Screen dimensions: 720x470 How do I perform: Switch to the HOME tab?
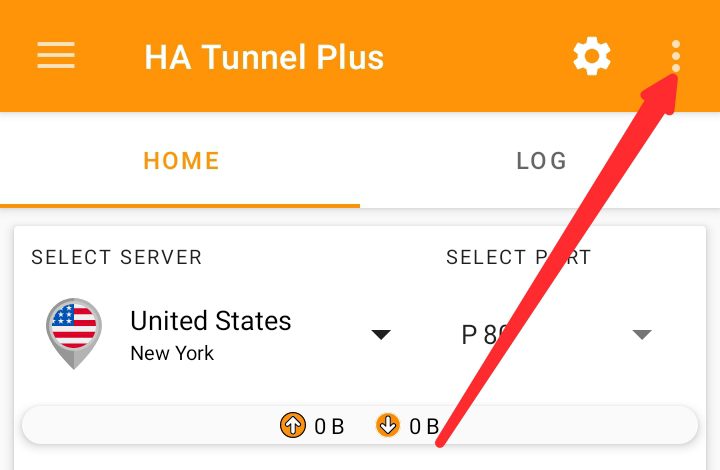point(181,161)
